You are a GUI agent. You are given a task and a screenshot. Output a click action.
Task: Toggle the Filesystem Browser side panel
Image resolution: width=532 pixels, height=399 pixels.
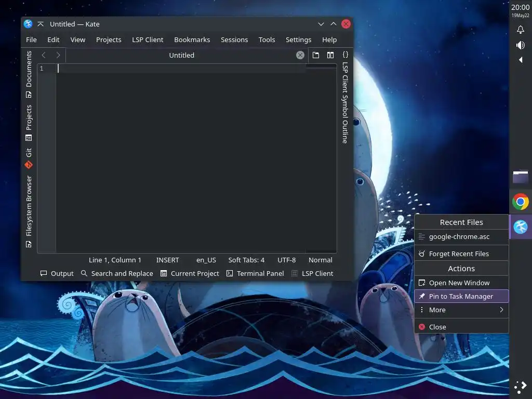pyautogui.click(x=29, y=211)
